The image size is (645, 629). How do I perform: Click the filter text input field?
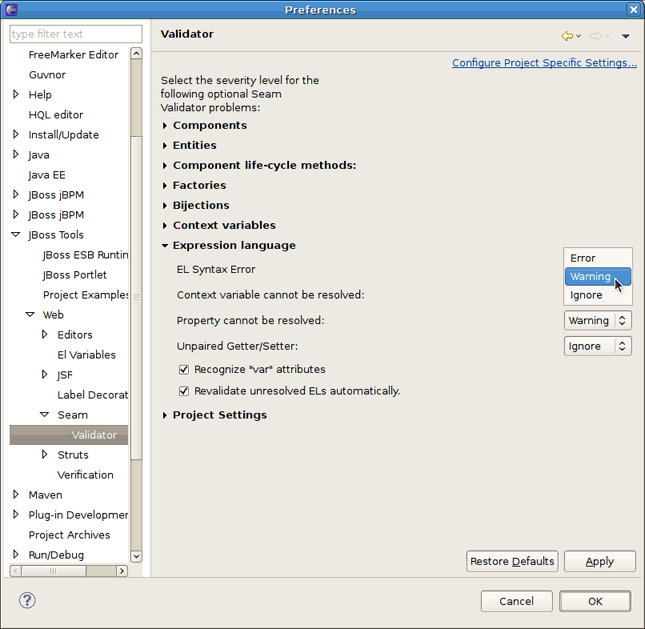pyautogui.click(x=68, y=34)
